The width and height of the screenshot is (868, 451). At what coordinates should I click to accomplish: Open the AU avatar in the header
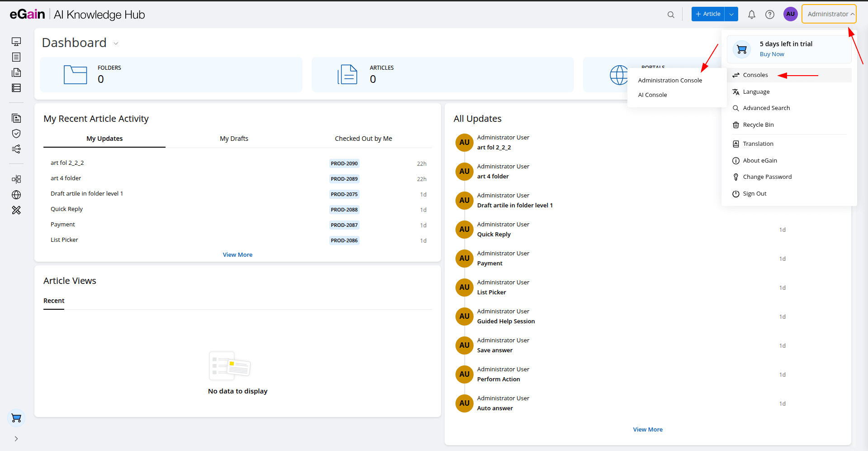click(790, 14)
